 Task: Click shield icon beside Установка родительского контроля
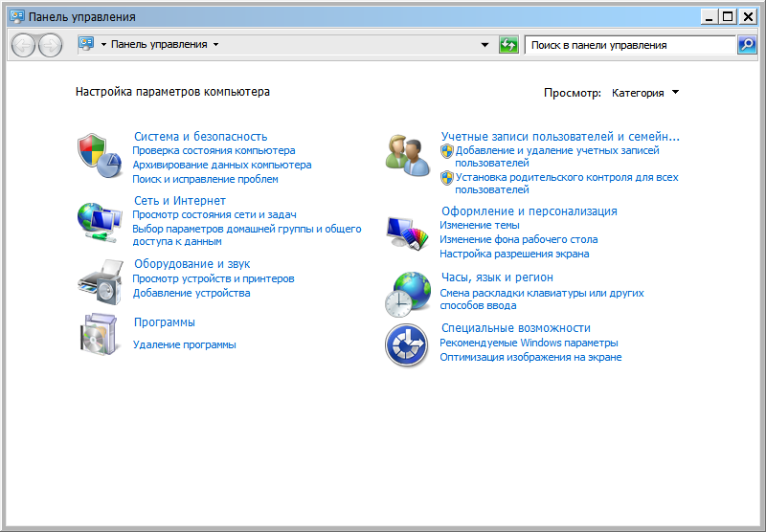point(446,178)
